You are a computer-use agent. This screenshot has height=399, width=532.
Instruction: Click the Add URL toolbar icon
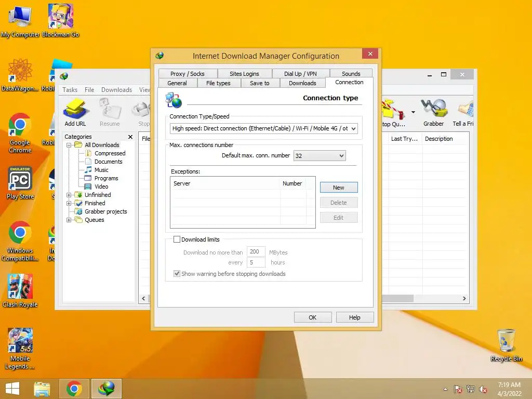point(76,113)
